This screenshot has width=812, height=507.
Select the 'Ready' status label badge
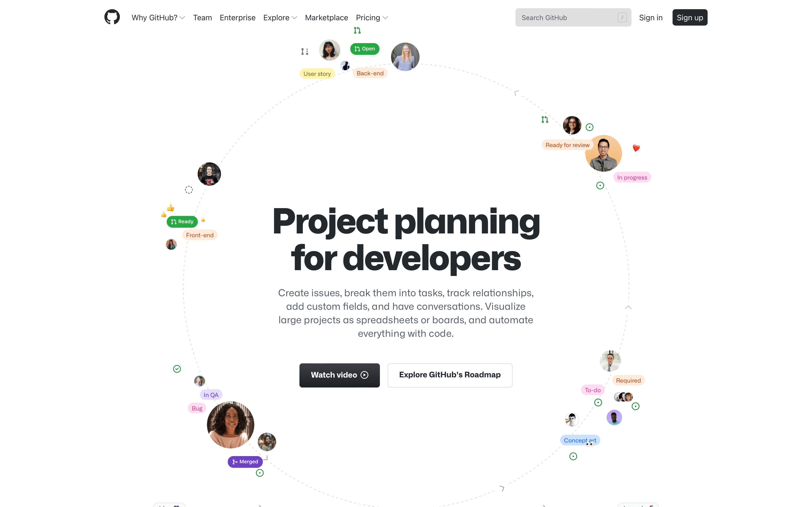182,221
